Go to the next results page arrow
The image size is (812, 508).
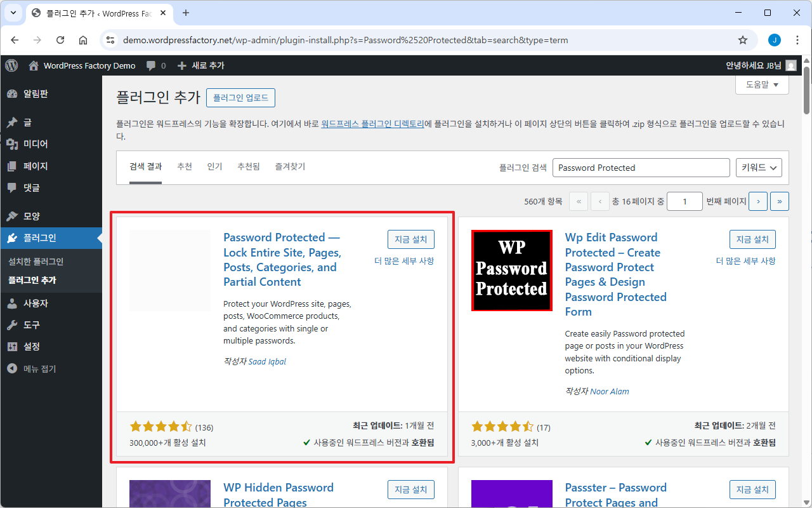(x=757, y=201)
